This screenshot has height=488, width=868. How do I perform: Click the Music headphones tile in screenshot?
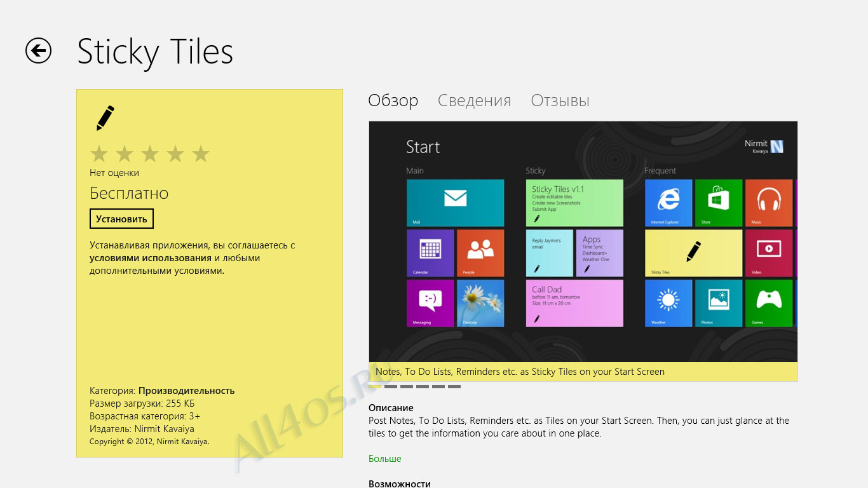(x=769, y=203)
